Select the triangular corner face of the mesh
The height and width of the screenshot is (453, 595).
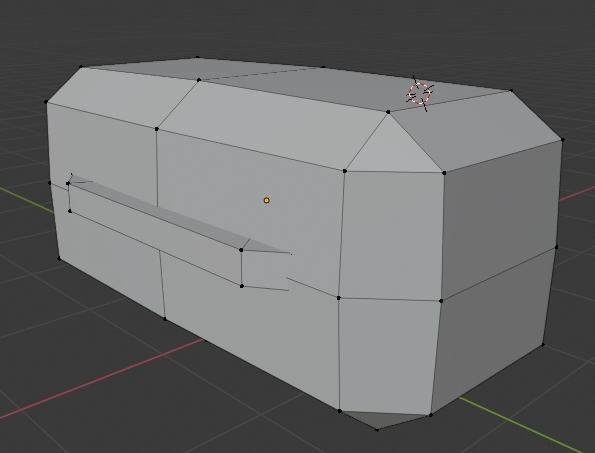392,152
